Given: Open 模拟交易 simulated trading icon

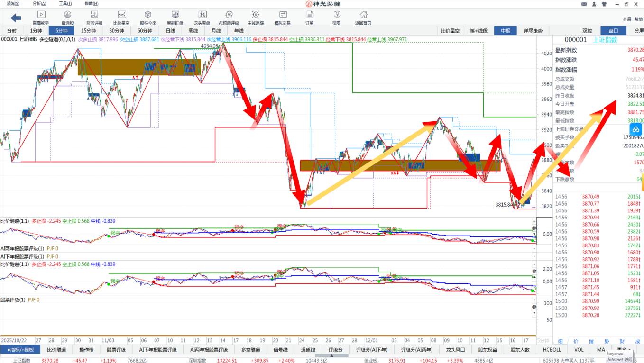Looking at the screenshot, I should (x=283, y=18).
